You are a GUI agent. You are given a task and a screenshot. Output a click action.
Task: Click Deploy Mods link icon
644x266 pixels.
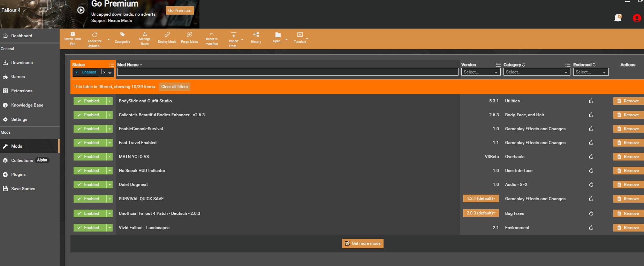tap(167, 34)
